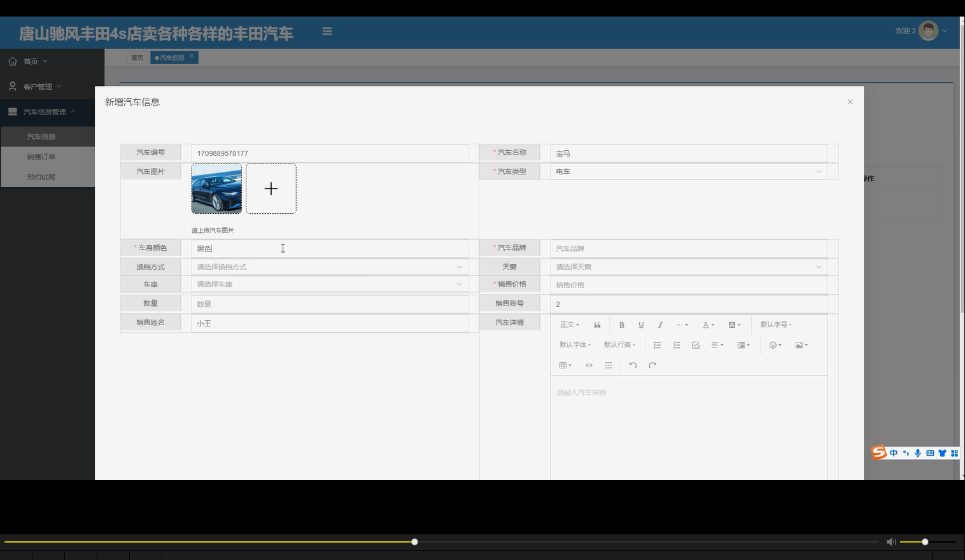Toggle bold formatting in car details editor
The width and height of the screenshot is (965, 560).
(x=622, y=325)
